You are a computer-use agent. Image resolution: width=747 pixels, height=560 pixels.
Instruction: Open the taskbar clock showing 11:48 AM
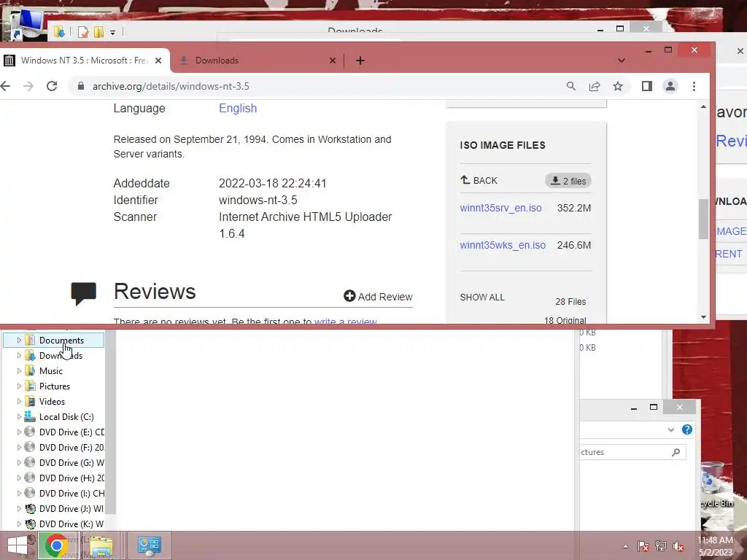[x=716, y=546]
